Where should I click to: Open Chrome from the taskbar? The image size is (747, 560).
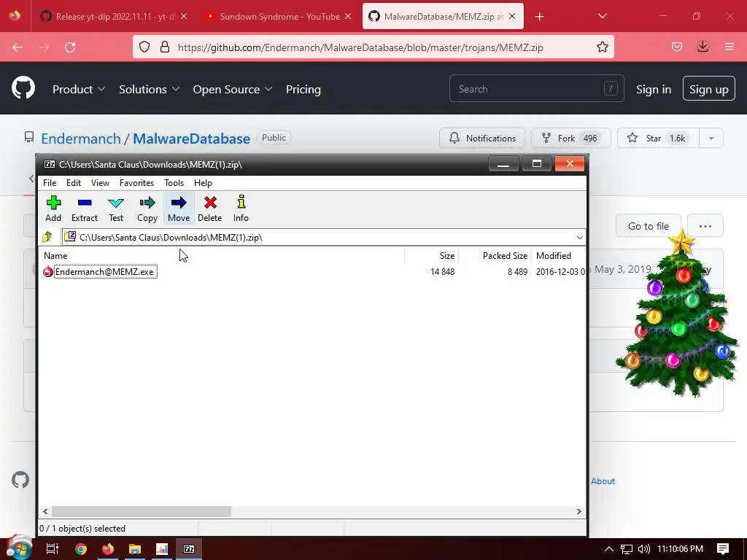[81, 549]
